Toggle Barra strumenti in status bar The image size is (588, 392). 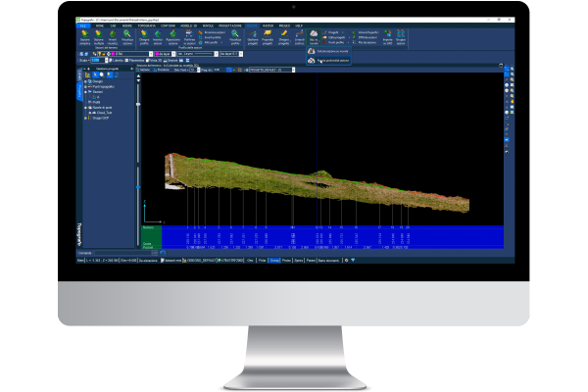click(329, 260)
